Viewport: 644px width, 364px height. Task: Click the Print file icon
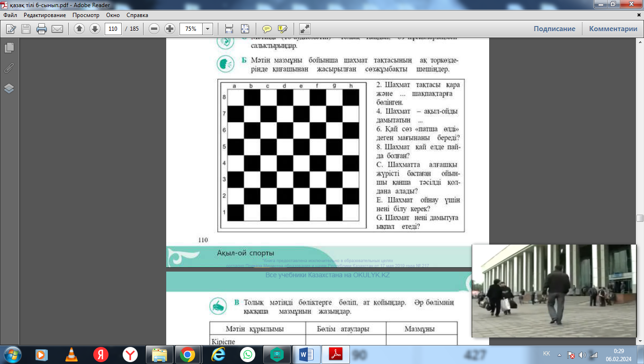click(x=42, y=29)
